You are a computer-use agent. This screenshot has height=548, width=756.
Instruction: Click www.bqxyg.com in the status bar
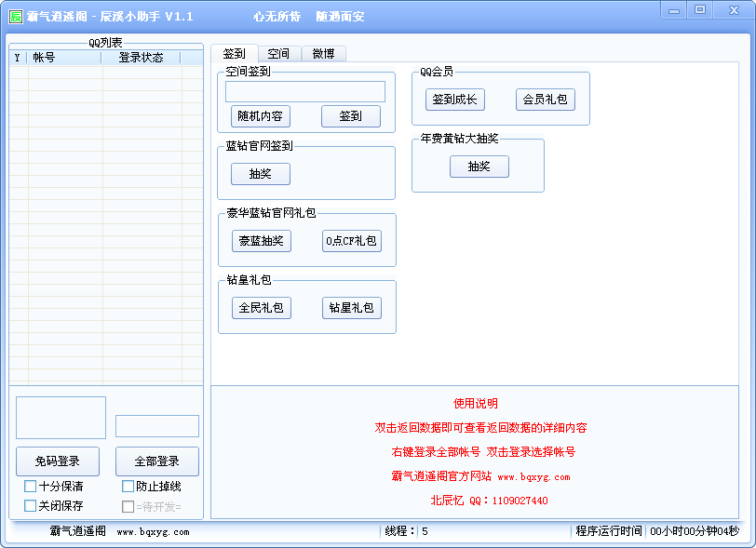click(x=154, y=532)
